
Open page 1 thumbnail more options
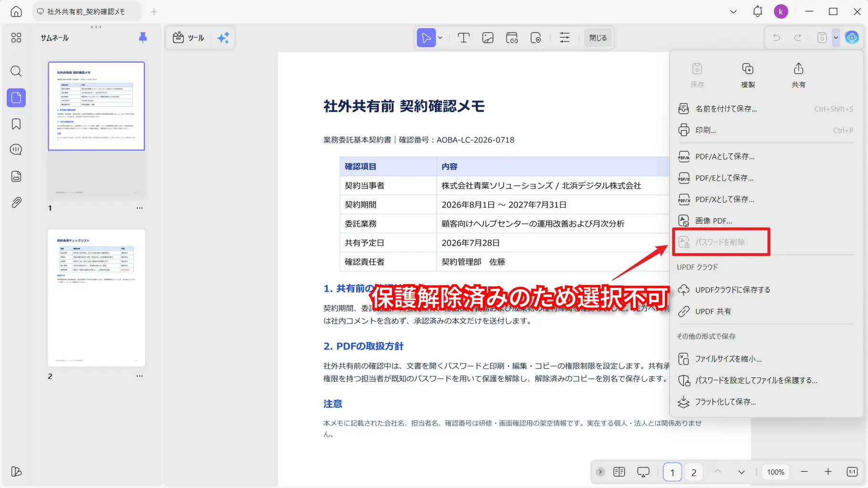(139, 208)
